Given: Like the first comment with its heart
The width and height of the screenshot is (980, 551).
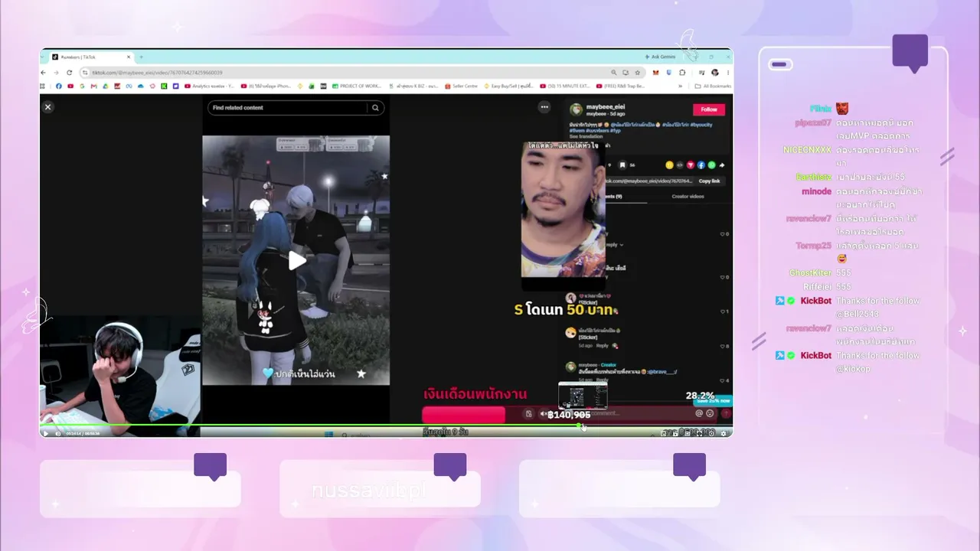Looking at the screenshot, I should pyautogui.click(x=723, y=234).
